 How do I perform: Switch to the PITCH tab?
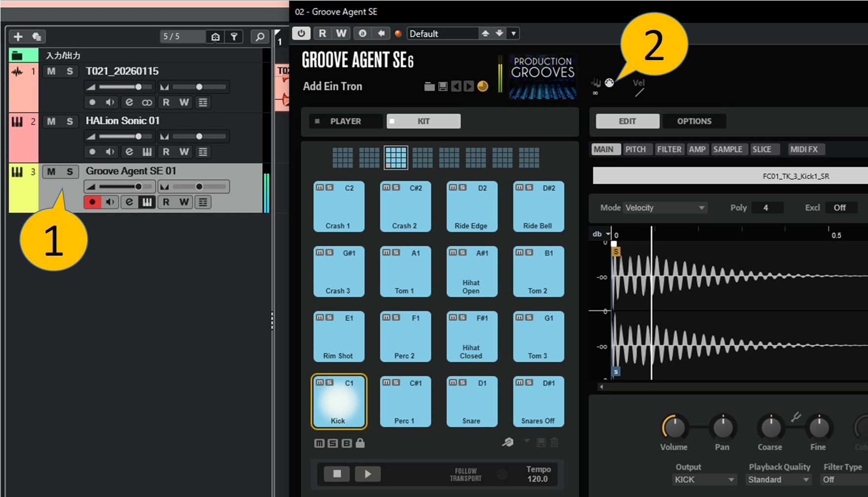635,149
